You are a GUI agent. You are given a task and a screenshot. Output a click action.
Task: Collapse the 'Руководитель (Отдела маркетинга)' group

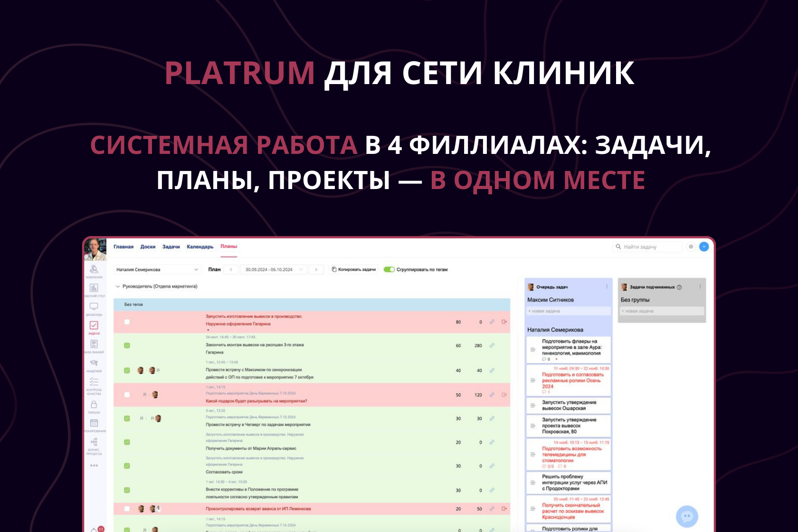click(118, 286)
